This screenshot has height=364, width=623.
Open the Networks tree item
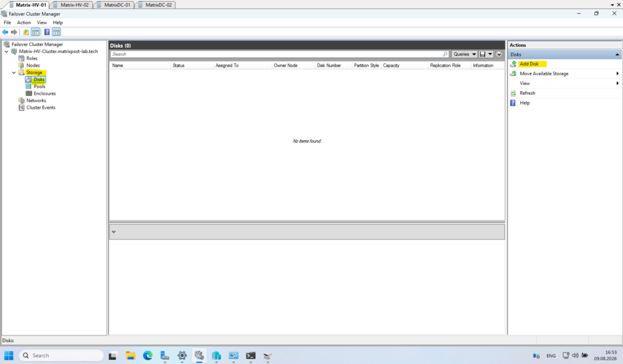(36, 100)
